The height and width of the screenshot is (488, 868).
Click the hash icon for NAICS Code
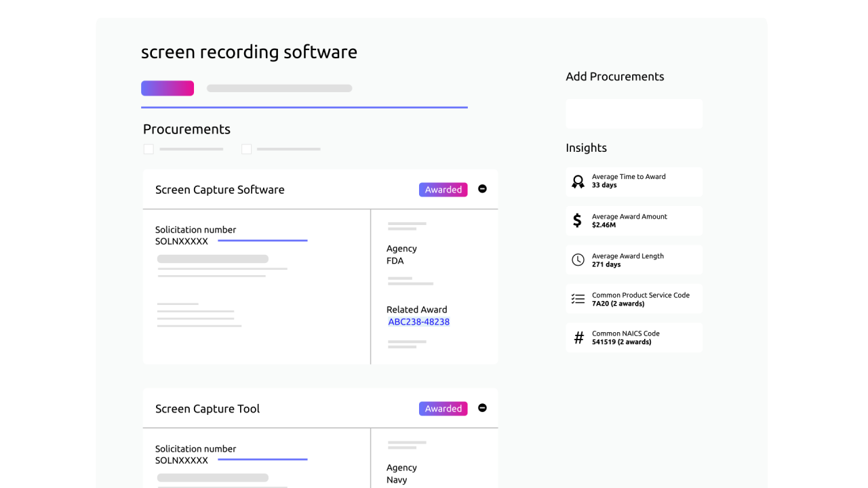[578, 338]
